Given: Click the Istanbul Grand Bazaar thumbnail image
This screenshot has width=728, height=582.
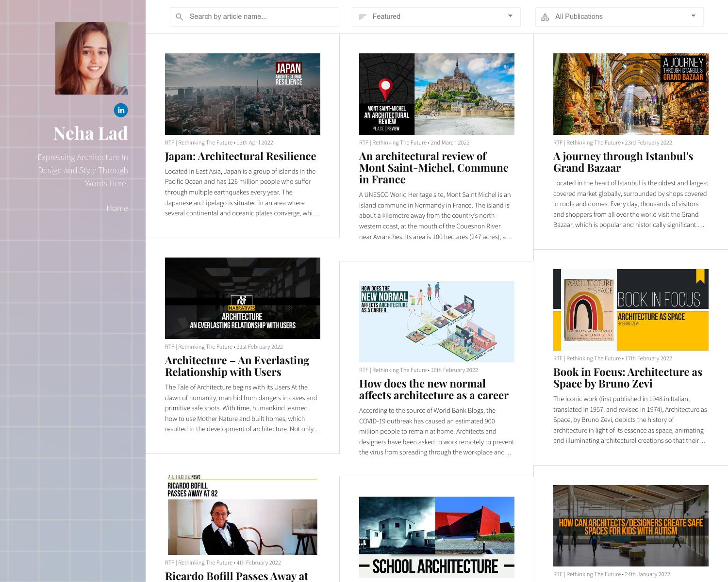Looking at the screenshot, I should 630,94.
